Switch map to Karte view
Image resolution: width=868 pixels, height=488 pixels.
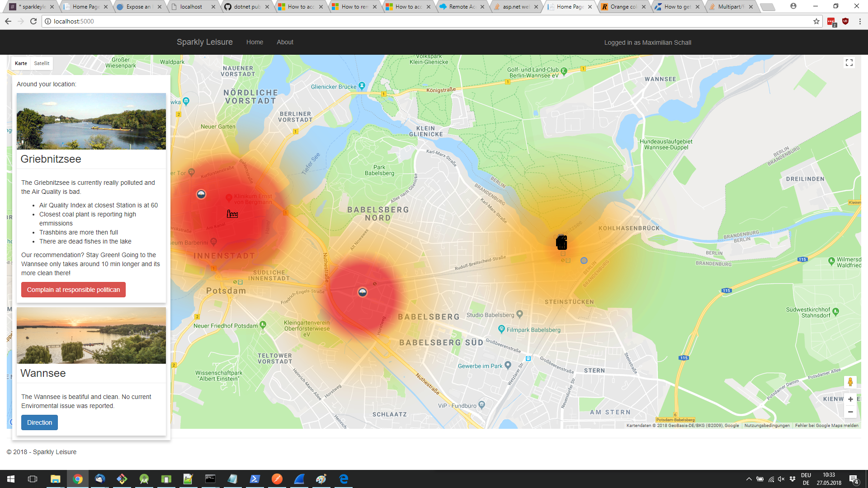click(21, 63)
